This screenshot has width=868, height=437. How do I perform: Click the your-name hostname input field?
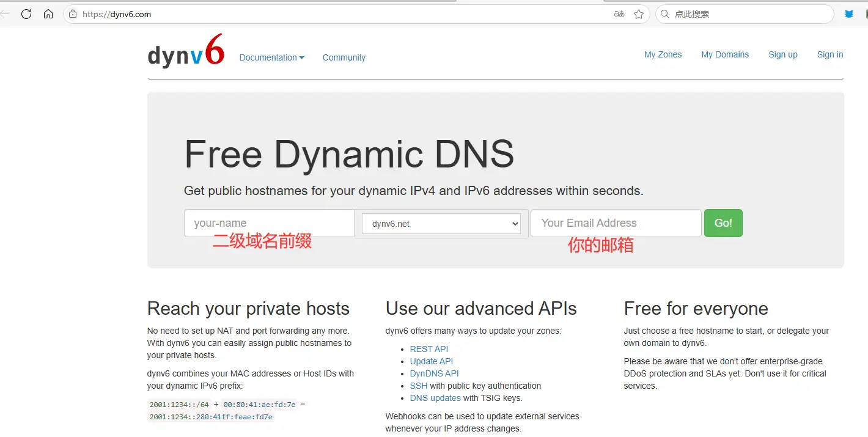(x=269, y=223)
